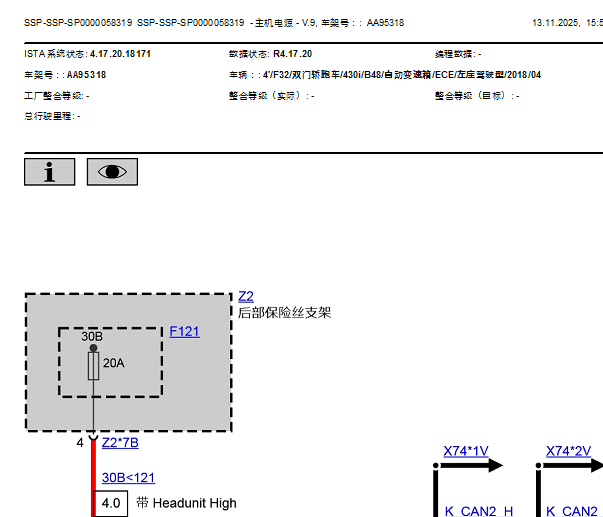Click the K_CAN2_H signal label

coord(479,511)
